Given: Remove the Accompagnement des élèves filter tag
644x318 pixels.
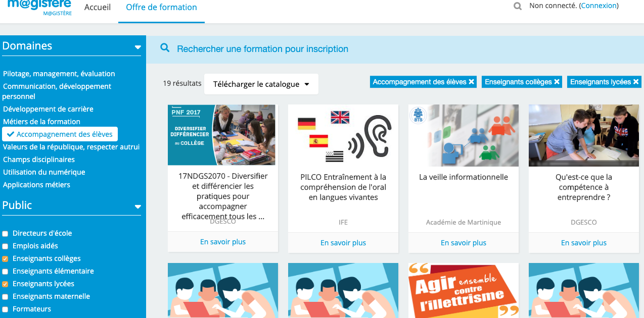Looking at the screenshot, I should point(472,82).
